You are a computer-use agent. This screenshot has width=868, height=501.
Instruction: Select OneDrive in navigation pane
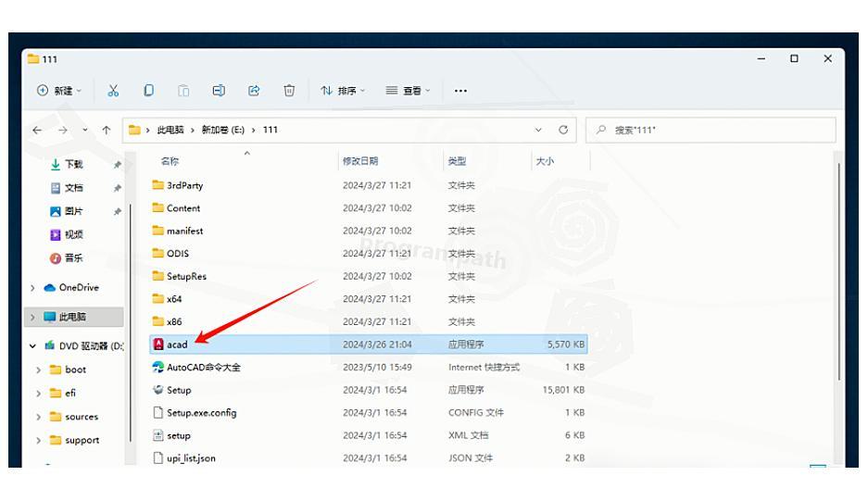[79, 288]
